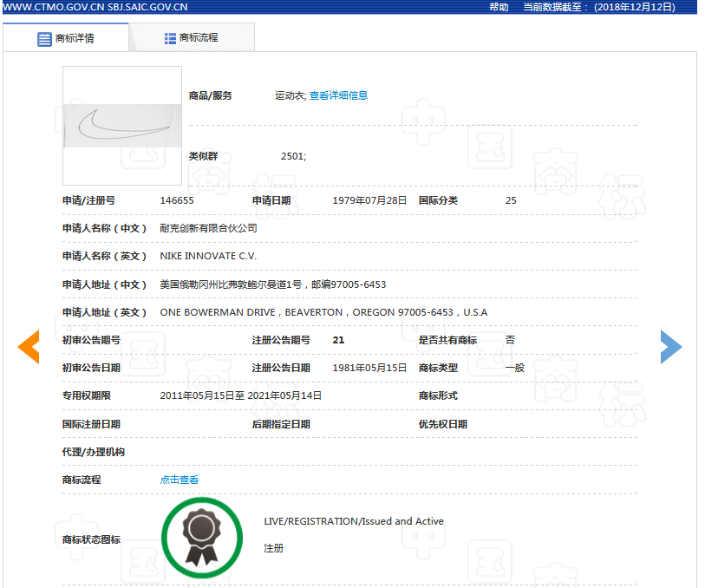
Task: Click the 后期指定日期 label
Action: pyautogui.click(x=281, y=424)
